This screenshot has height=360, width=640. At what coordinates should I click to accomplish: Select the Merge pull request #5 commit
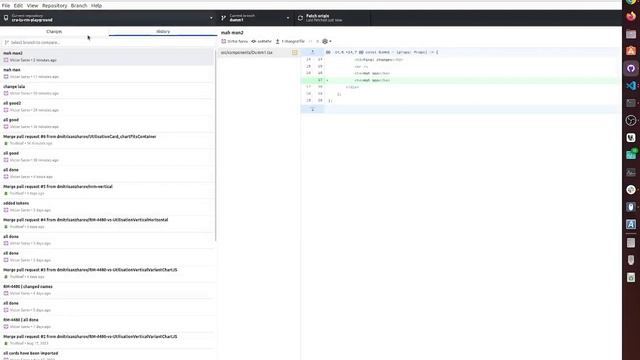tap(107, 190)
